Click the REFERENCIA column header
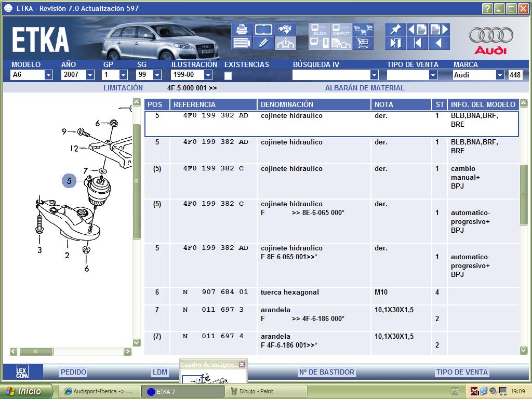The height and width of the screenshot is (399, 532). pyautogui.click(x=214, y=104)
